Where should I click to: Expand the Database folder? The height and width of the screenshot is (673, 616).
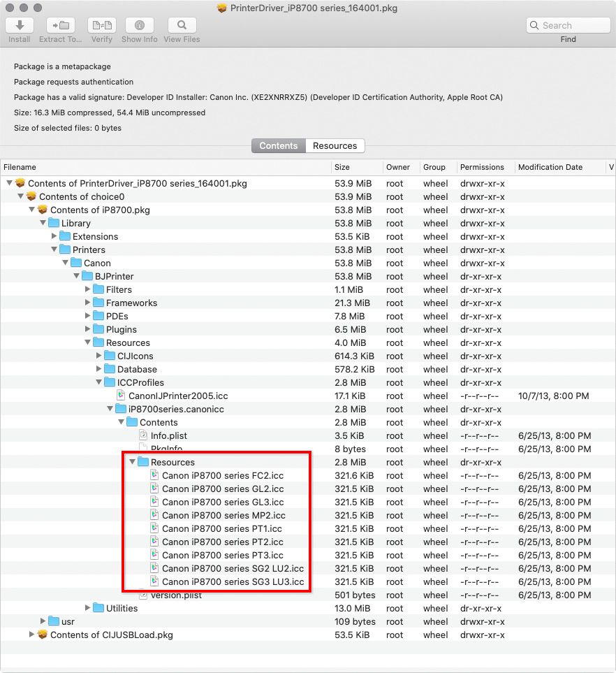pyautogui.click(x=98, y=369)
